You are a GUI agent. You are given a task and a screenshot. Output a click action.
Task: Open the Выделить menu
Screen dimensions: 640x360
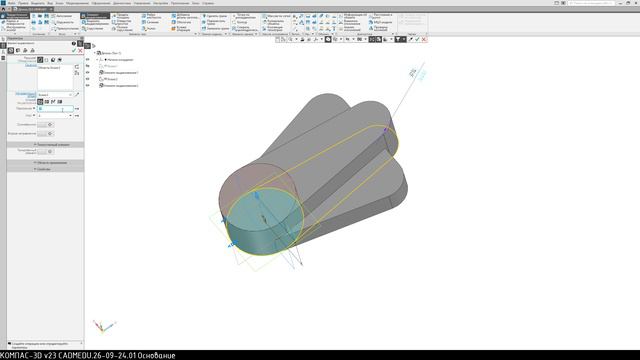[x=38, y=3]
